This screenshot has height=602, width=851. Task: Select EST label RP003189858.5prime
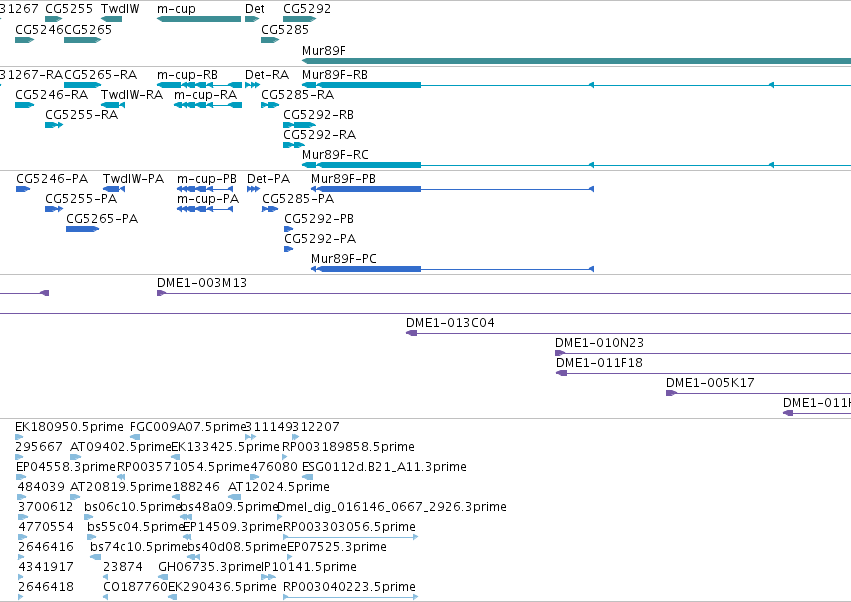(x=348, y=447)
